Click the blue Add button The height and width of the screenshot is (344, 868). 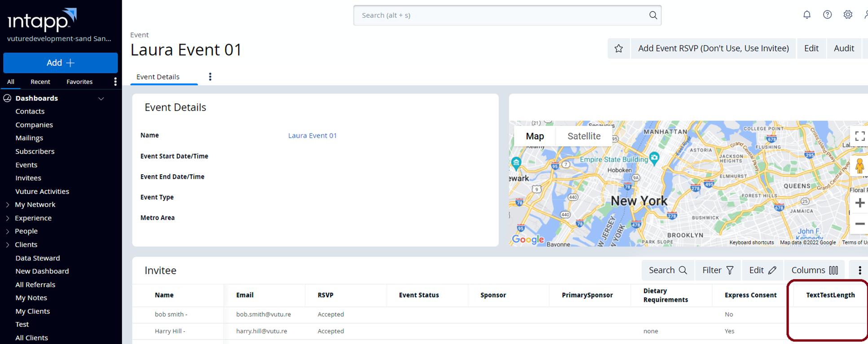[61, 63]
